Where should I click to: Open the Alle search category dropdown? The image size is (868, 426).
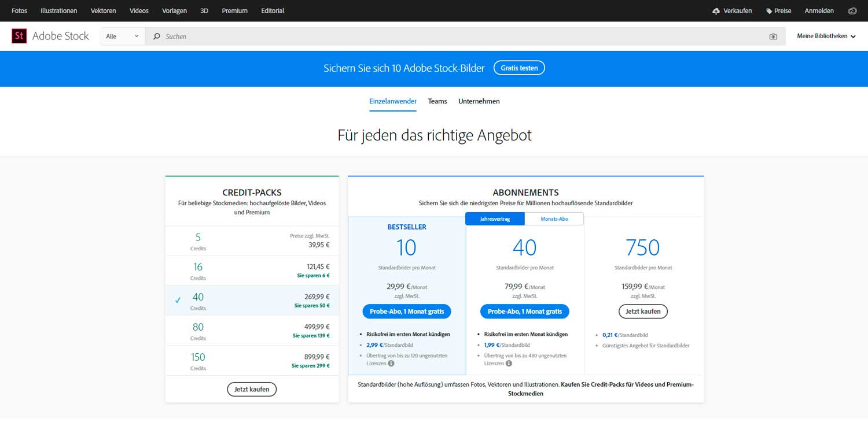pyautogui.click(x=123, y=36)
